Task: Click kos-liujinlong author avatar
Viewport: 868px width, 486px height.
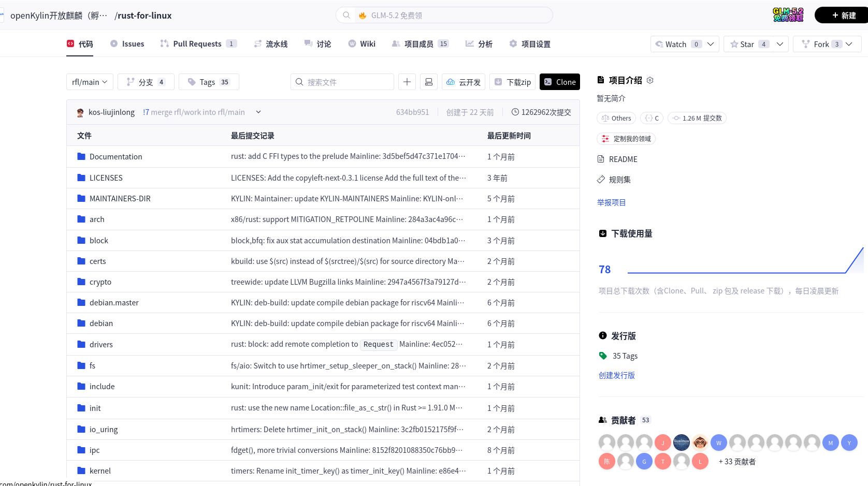Action: (80, 112)
